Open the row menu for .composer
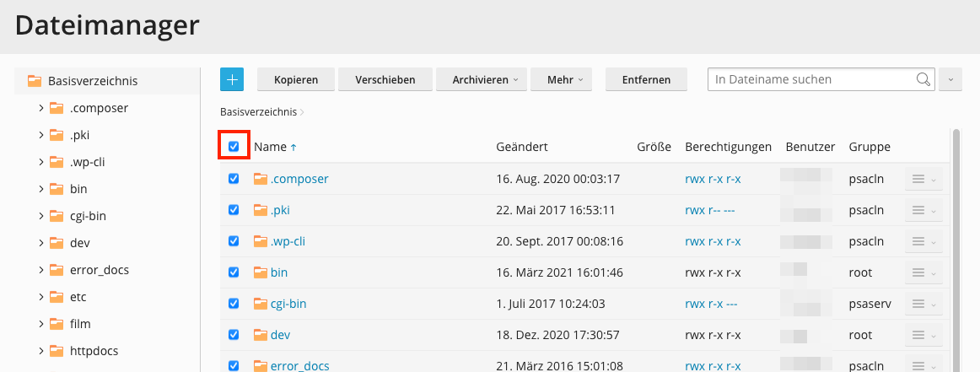 (923, 179)
